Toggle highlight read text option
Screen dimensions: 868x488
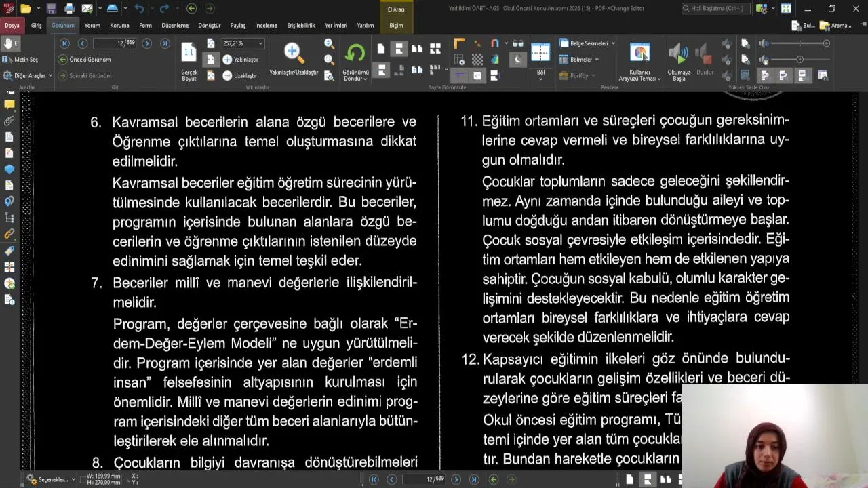[x=765, y=75]
